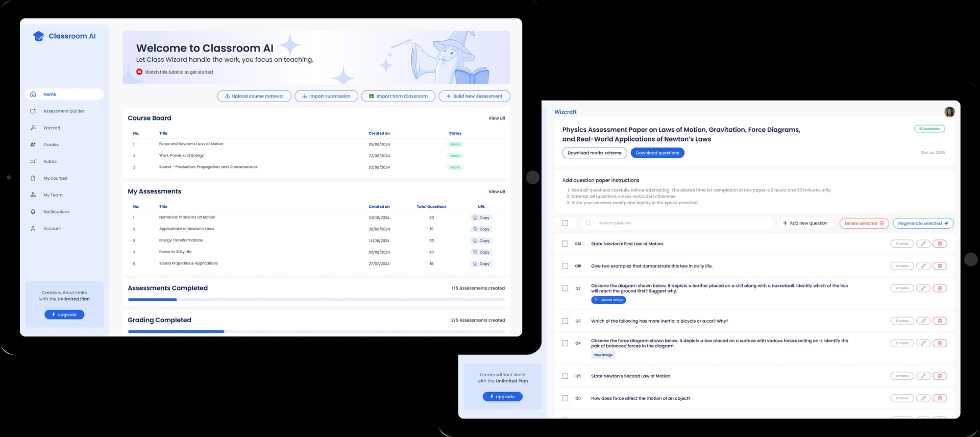Check the Q1B question checkbox
The height and width of the screenshot is (437, 980).
(565, 266)
